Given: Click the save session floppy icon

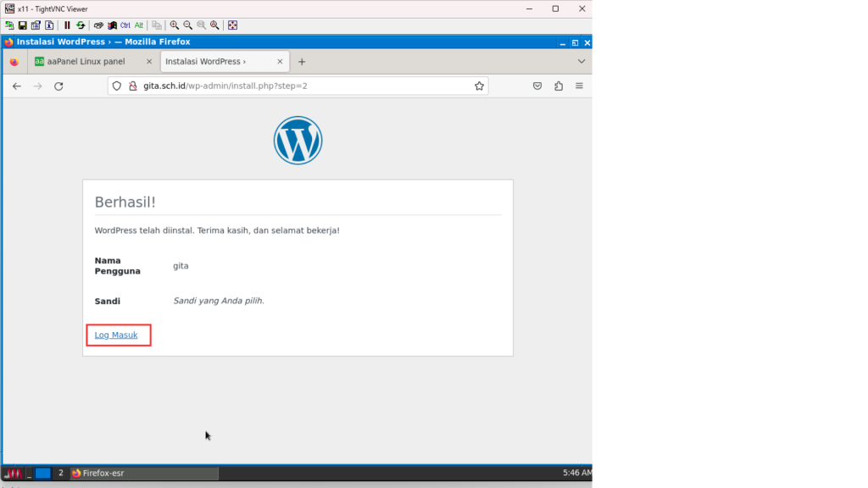Looking at the screenshot, I should click(23, 25).
